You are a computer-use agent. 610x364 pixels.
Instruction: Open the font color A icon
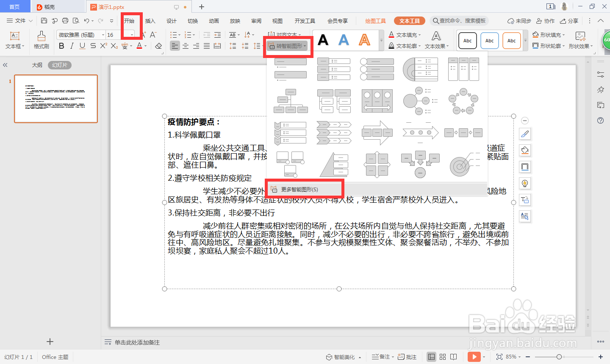pos(140,45)
